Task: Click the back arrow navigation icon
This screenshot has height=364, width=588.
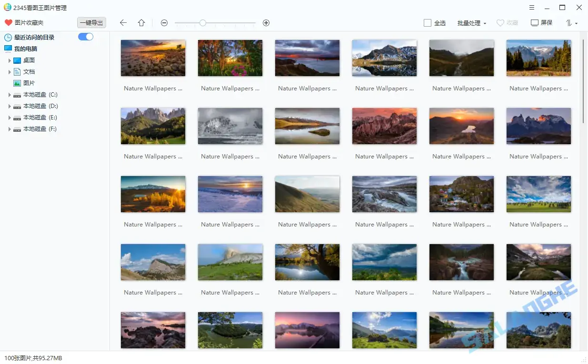Action: click(x=123, y=23)
